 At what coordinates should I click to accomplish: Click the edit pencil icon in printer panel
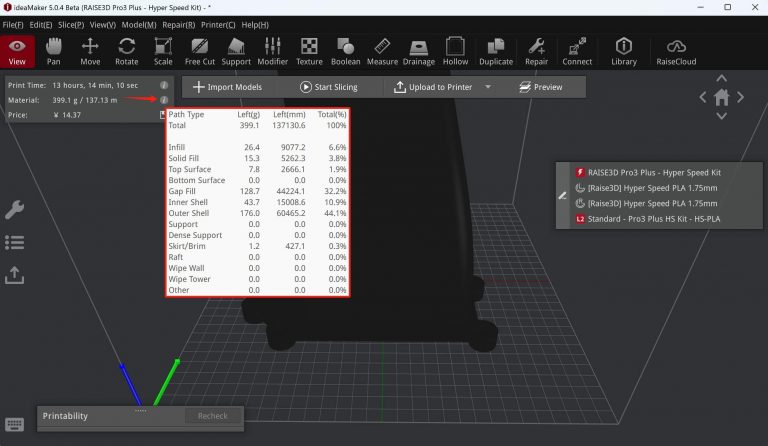click(562, 195)
